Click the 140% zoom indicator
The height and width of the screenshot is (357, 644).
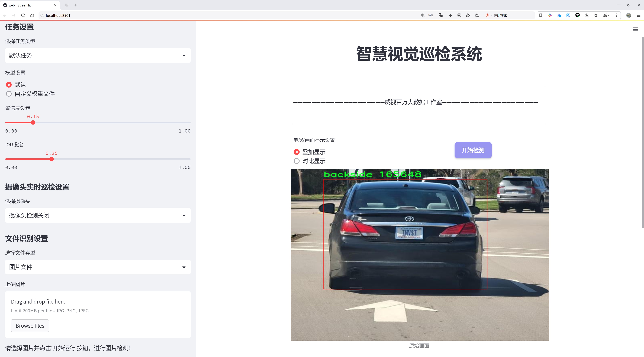(x=427, y=15)
